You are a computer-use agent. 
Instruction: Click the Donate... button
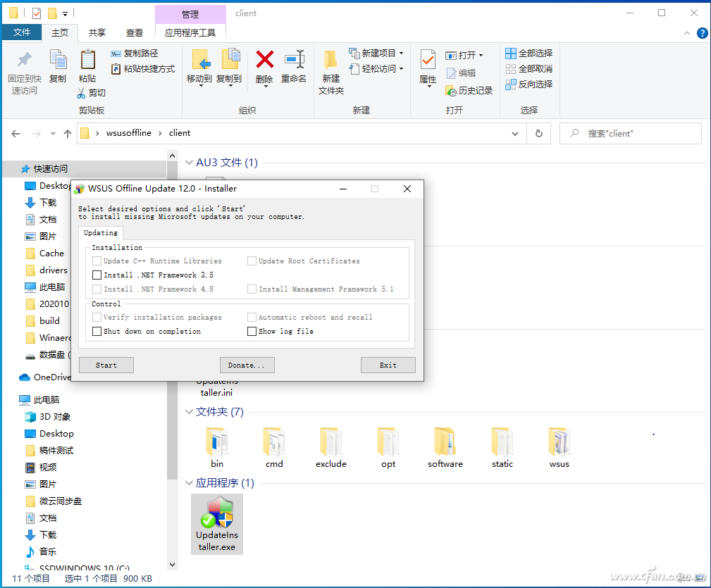coord(247,365)
